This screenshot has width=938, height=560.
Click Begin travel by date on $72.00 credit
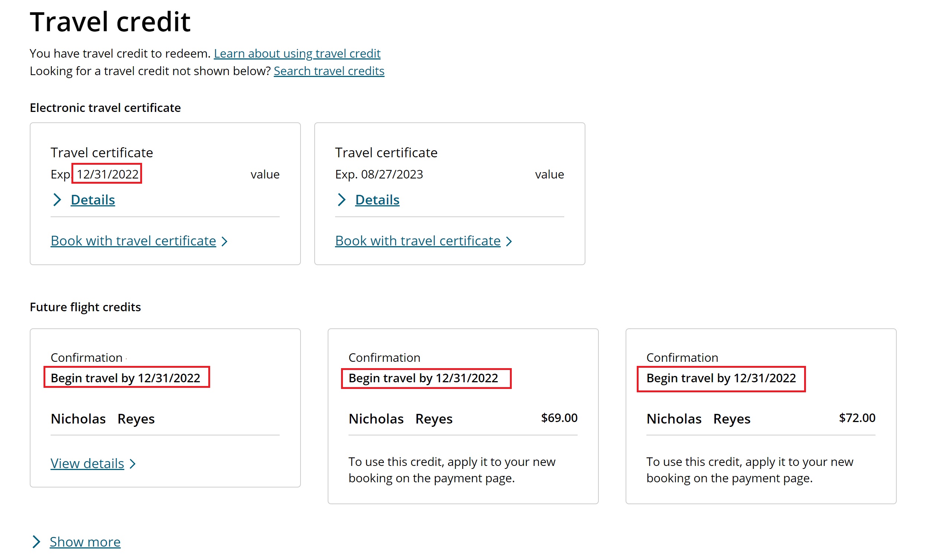pos(720,378)
